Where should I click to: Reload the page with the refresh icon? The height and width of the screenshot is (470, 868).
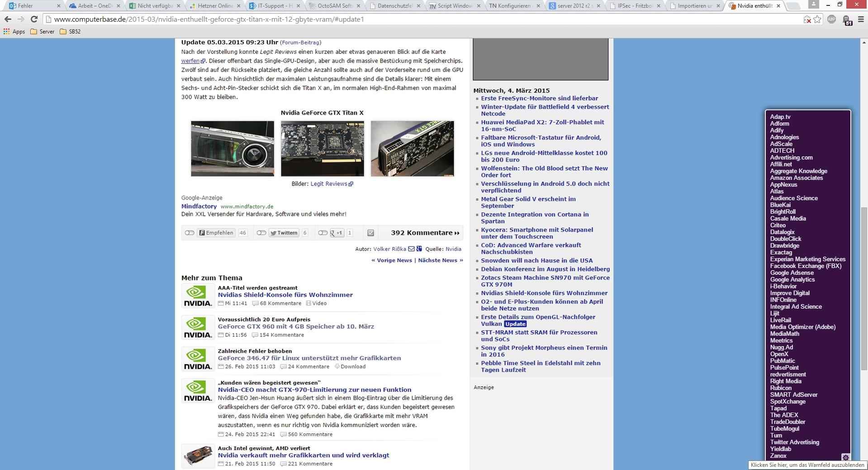point(34,19)
